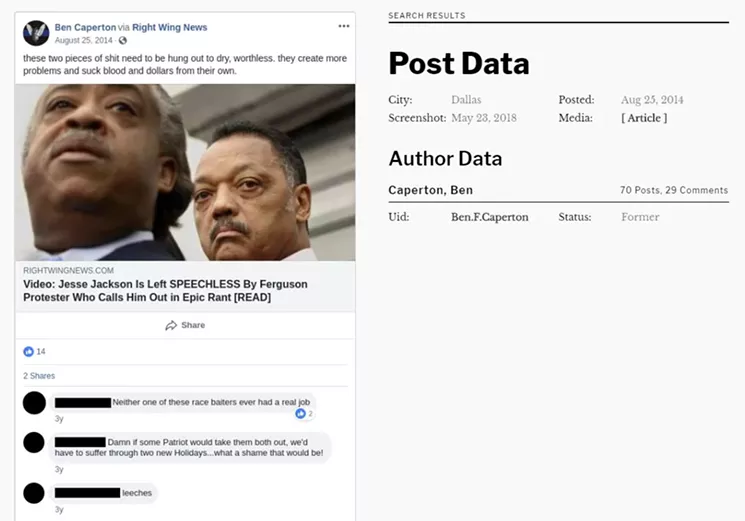Open the Jesse Jackson Ferguson article headline
Viewport: 745px width, 521px height.
point(165,291)
